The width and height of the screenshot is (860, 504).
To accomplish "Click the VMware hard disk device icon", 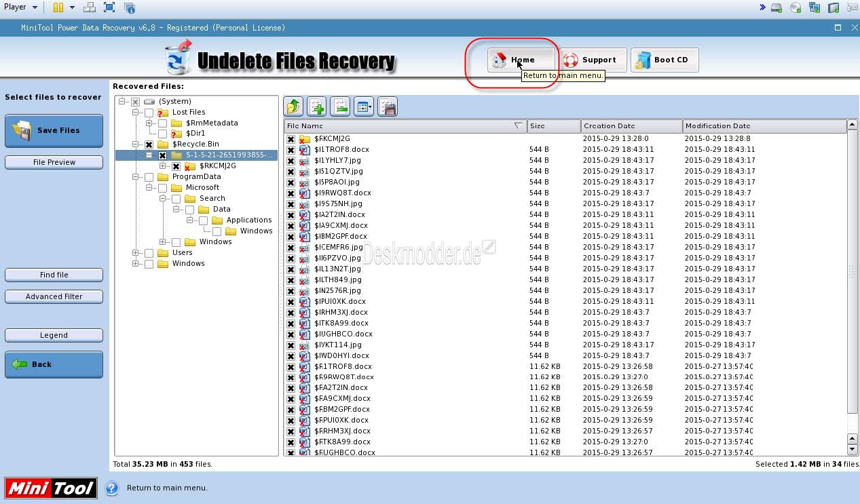I will point(777,7).
